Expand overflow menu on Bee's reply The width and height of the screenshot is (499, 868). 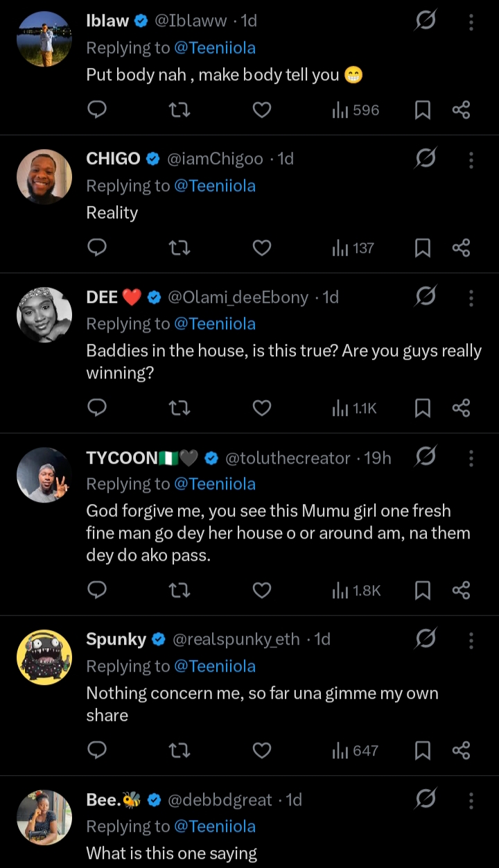(x=471, y=800)
